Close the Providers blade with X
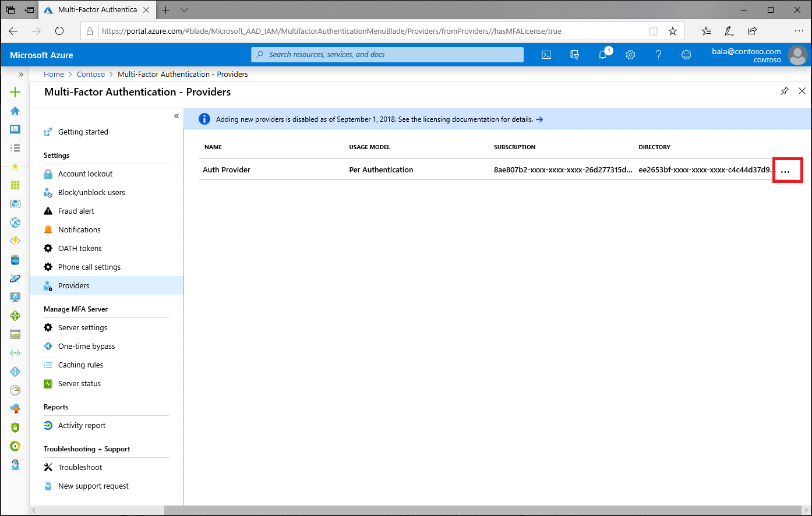The height and width of the screenshot is (516, 812). tap(802, 91)
